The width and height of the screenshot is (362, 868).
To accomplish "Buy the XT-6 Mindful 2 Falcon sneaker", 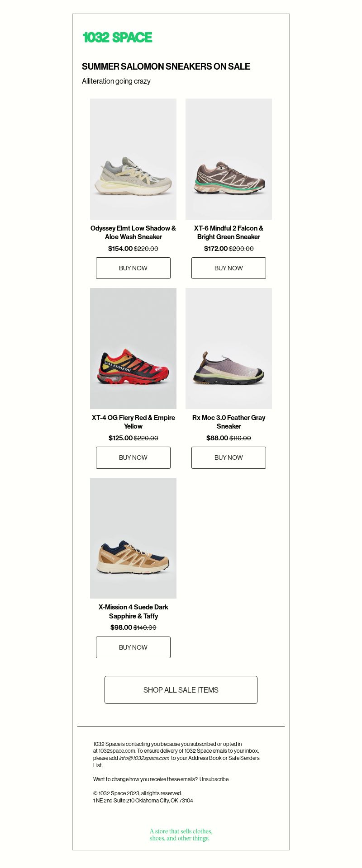I will (229, 268).
